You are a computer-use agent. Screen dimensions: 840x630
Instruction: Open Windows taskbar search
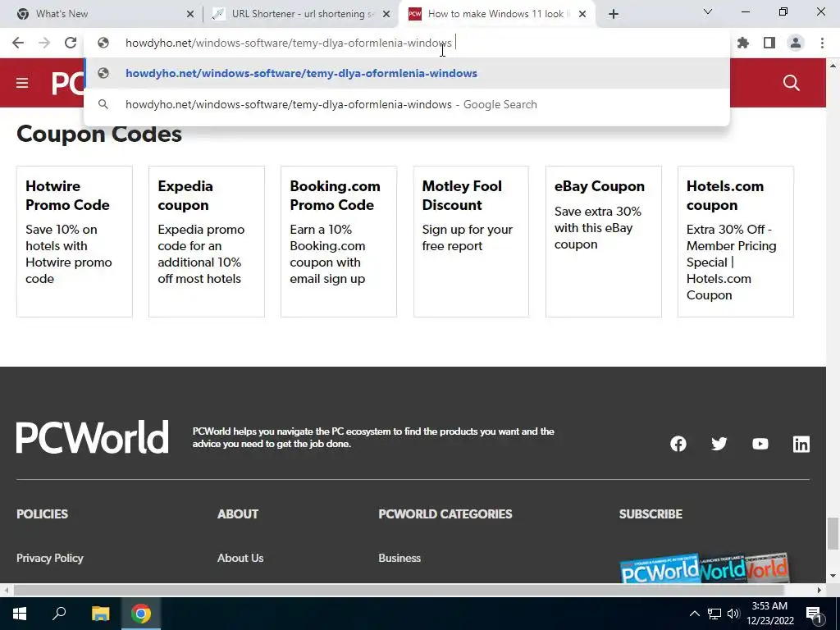pos(59,614)
